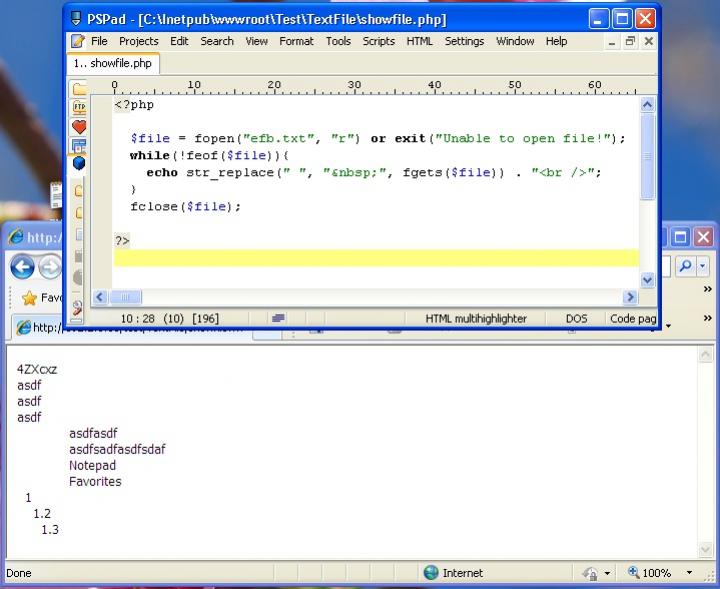Image resolution: width=720 pixels, height=589 pixels.
Task: Click the zoom magnifier 100% in IE
Action: coord(634,572)
